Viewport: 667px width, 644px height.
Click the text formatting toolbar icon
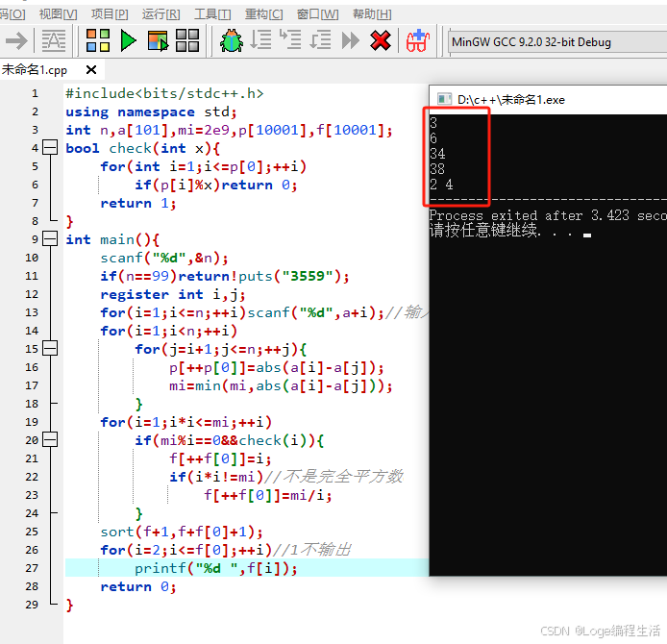tap(54, 41)
